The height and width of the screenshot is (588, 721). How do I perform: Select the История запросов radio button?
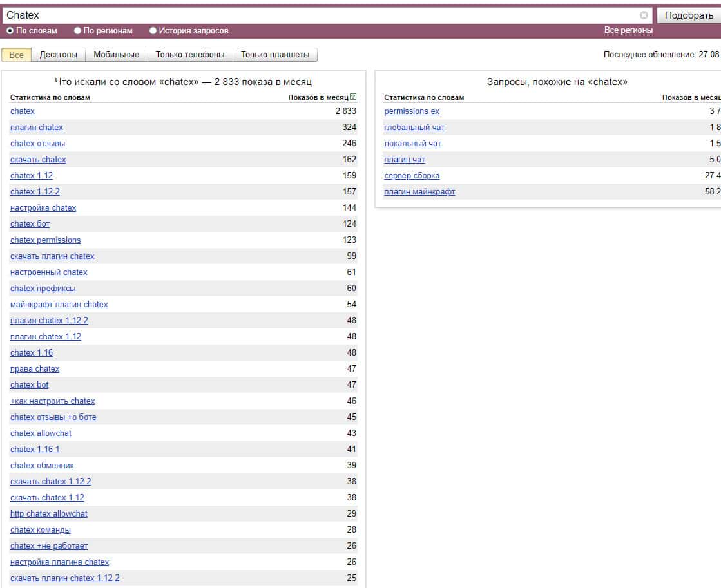(153, 30)
